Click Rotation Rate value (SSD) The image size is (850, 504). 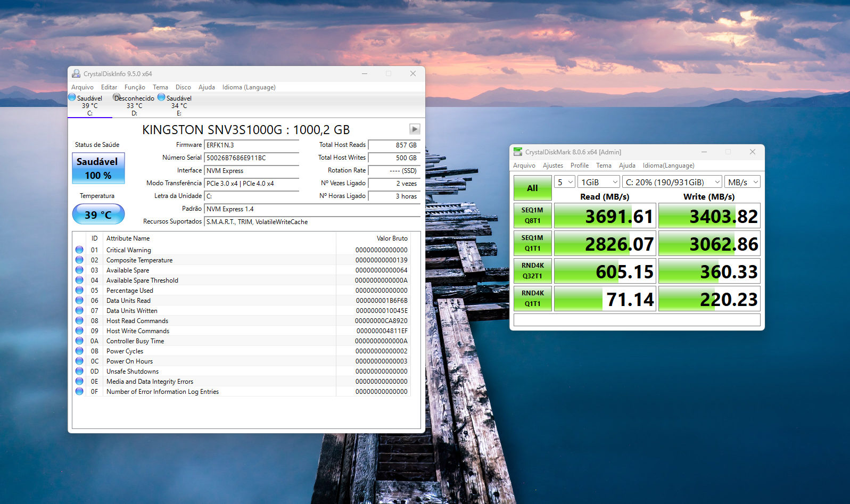394,171
